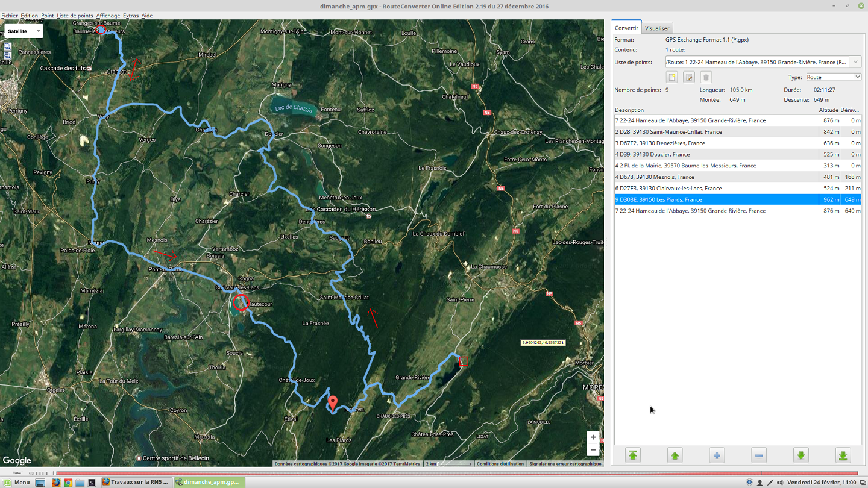Open the Fichier menu
The image size is (868, 488).
coord(10,16)
